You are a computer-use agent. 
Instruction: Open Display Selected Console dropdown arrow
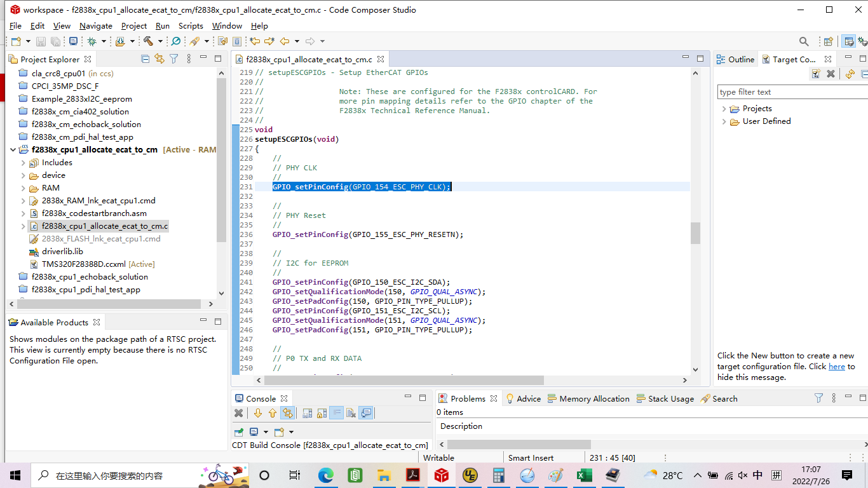[x=266, y=431]
